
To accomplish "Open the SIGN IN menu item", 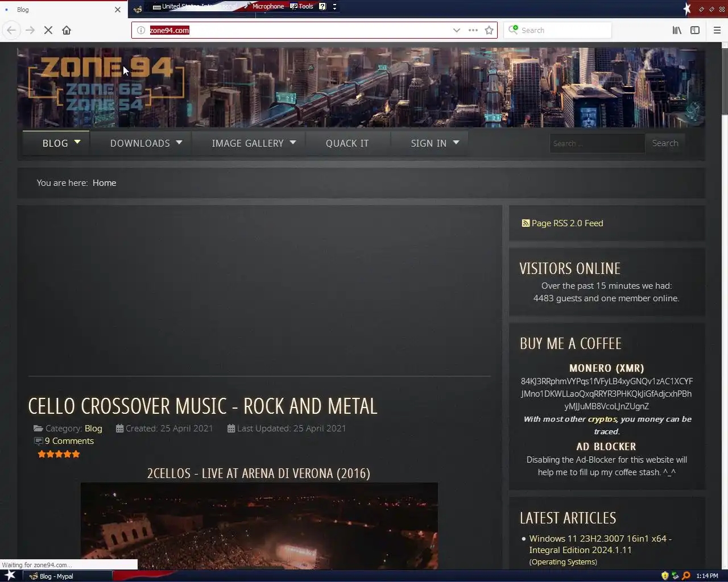I will tap(429, 143).
